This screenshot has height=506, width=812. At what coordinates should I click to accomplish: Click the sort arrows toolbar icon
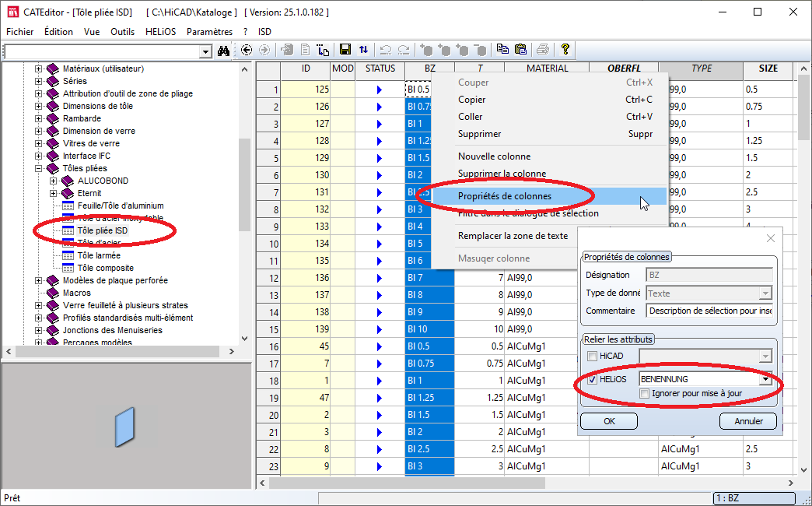364,50
